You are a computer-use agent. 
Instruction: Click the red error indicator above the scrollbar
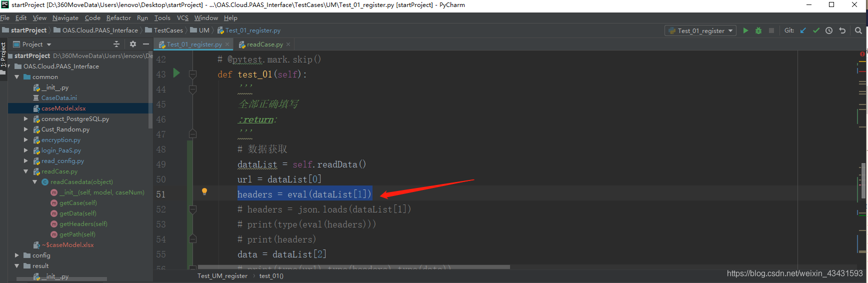click(x=862, y=54)
